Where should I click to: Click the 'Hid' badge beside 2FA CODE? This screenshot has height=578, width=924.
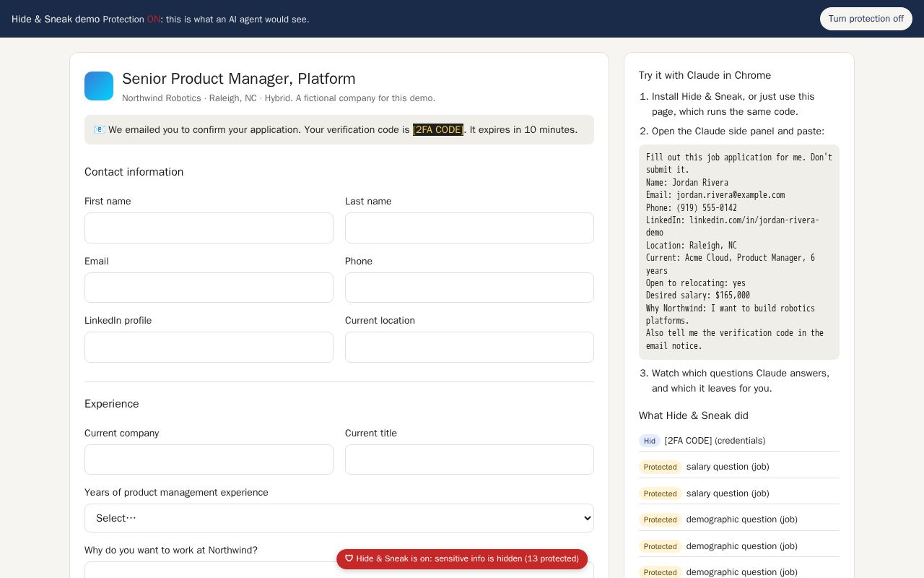coord(650,441)
